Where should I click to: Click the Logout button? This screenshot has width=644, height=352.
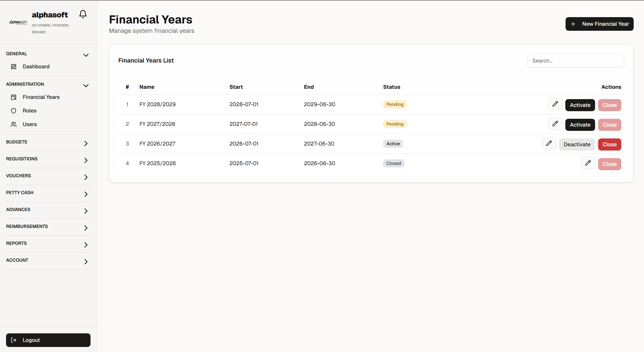pyautogui.click(x=48, y=340)
